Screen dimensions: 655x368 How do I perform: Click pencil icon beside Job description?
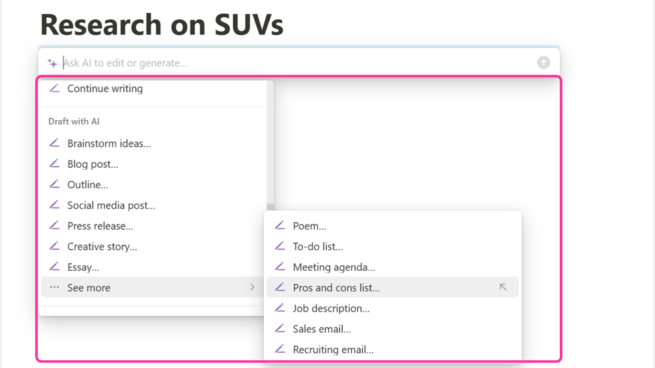click(x=280, y=308)
